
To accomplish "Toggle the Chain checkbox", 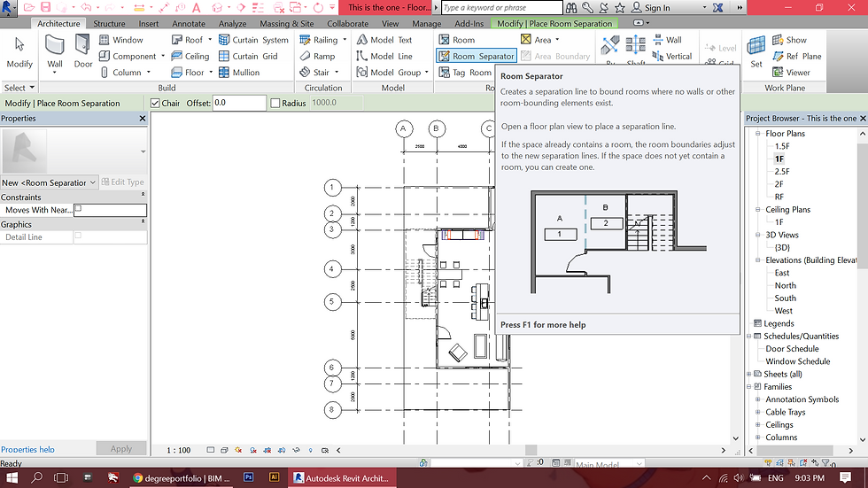I will 155,103.
